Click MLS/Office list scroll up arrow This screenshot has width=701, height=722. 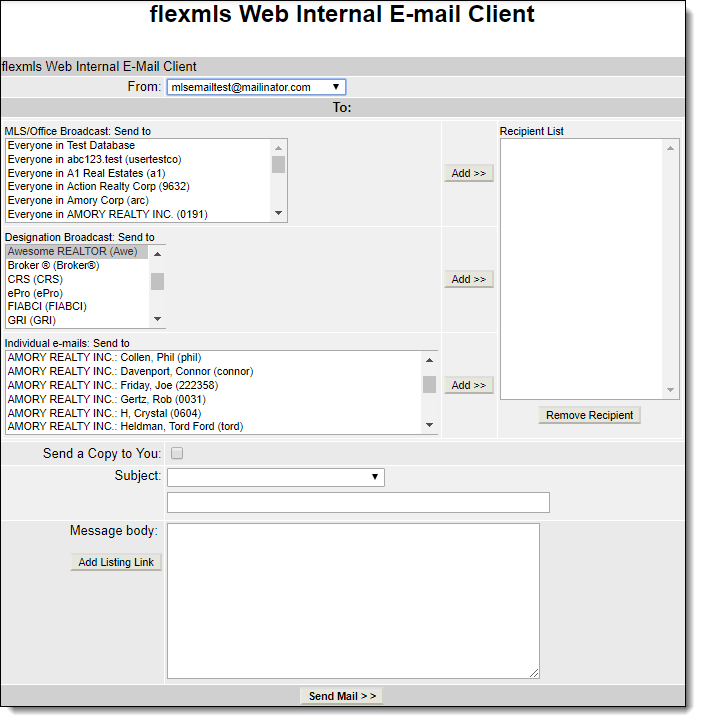278,148
